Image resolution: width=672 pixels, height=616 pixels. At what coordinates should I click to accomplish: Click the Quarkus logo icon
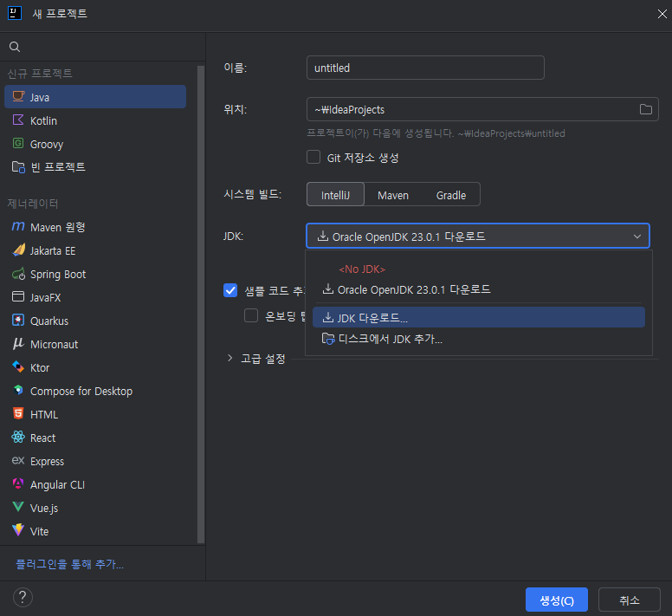[18, 321]
